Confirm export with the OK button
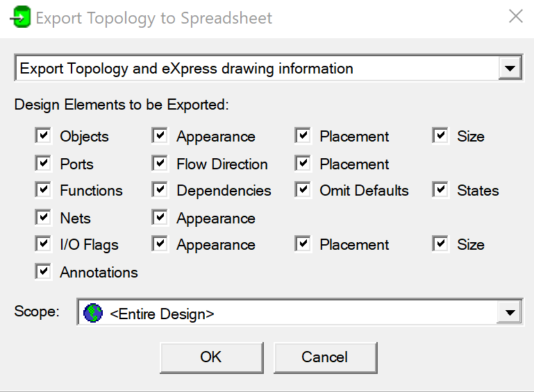534x392 pixels. [x=212, y=357]
